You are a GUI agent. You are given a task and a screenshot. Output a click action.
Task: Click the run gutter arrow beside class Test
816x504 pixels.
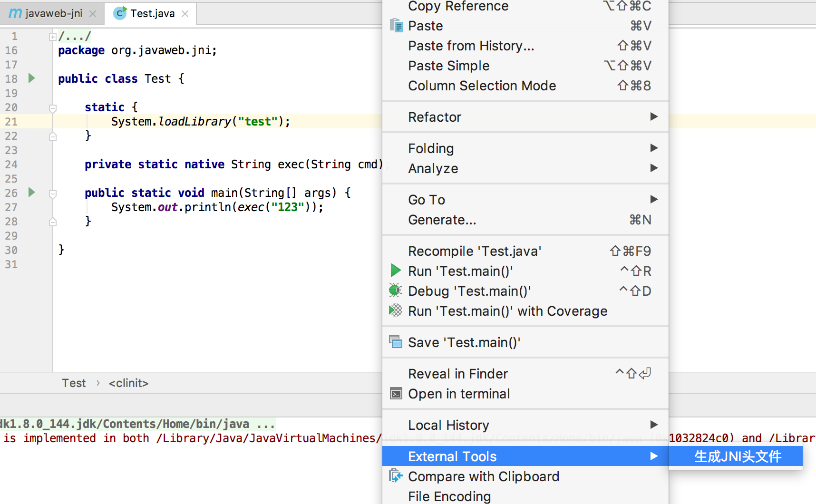pyautogui.click(x=32, y=78)
